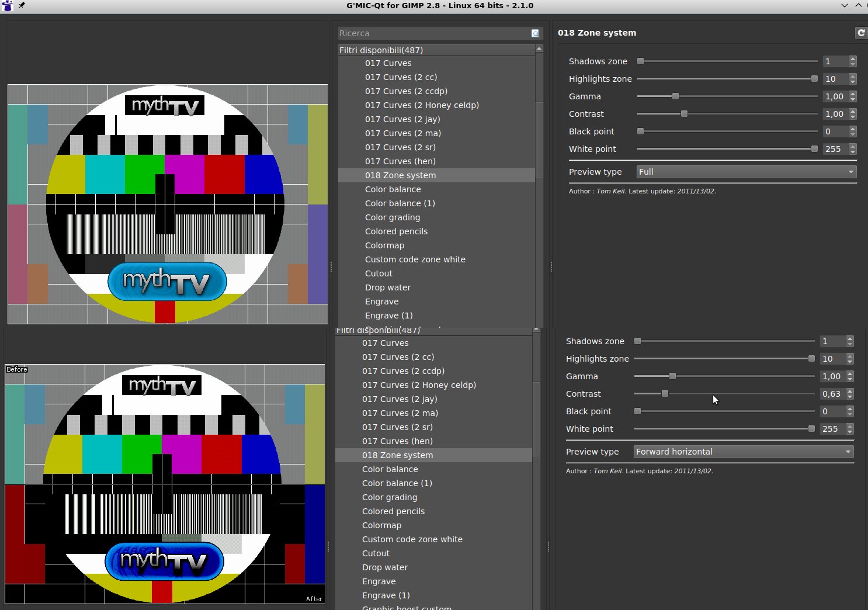Select Colormap in the lower filter list

(433, 525)
